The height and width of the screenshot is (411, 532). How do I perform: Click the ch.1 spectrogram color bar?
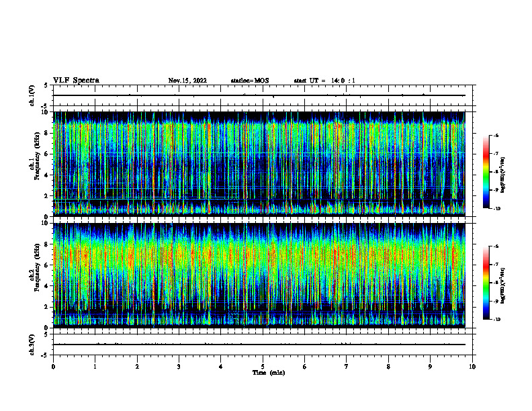point(486,172)
